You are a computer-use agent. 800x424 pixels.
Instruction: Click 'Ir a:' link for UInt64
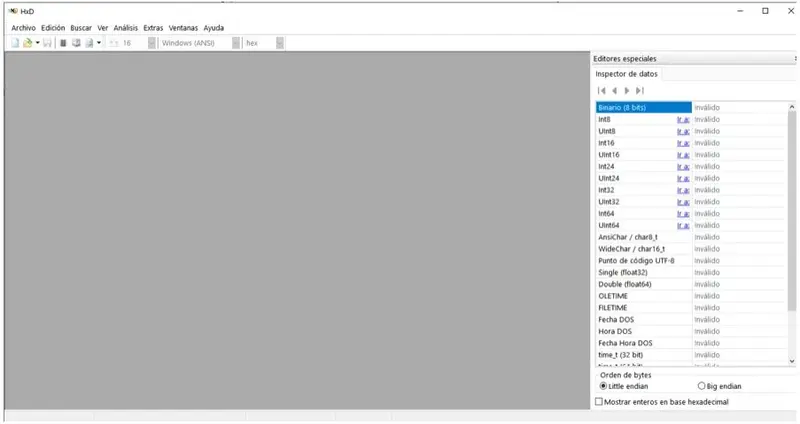[683, 225]
